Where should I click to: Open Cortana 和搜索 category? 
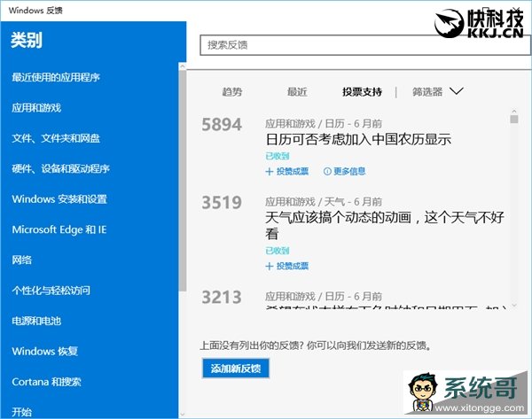(46, 382)
